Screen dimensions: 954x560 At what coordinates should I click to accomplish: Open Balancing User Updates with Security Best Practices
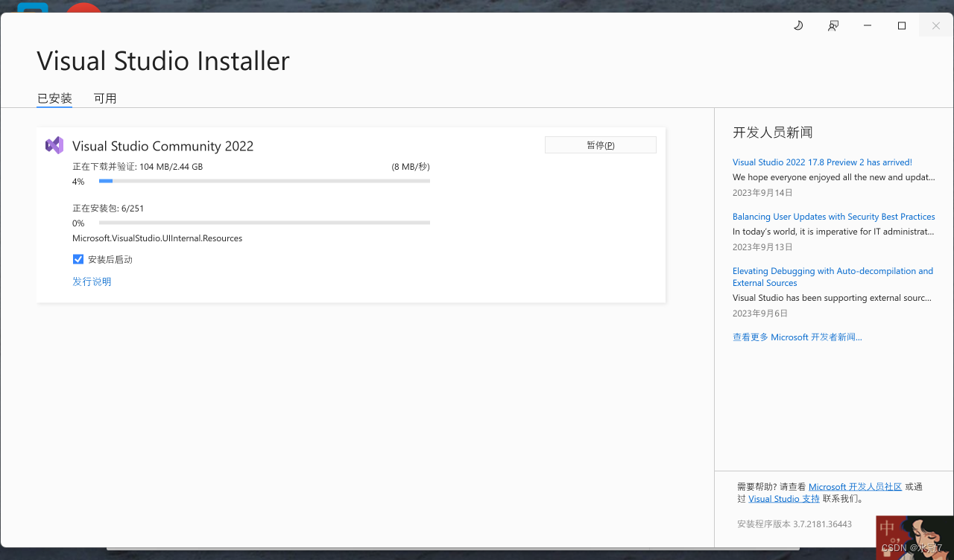point(833,216)
